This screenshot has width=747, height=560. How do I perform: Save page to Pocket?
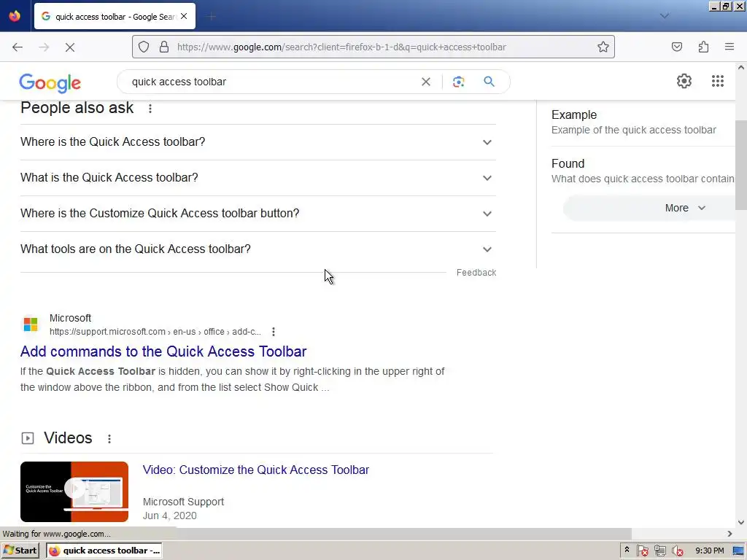click(x=677, y=47)
